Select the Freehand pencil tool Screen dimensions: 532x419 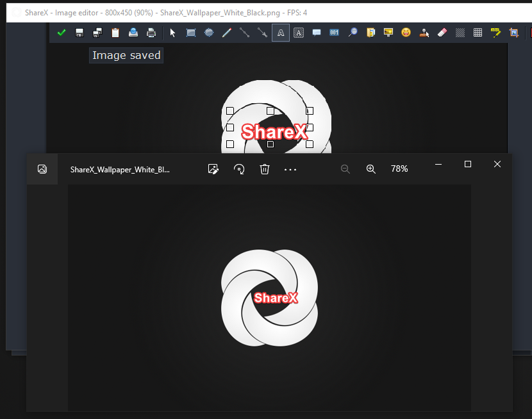pos(227,33)
